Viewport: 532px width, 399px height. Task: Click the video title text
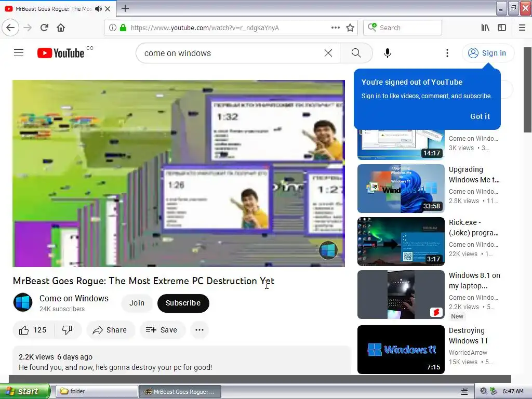[143, 281]
